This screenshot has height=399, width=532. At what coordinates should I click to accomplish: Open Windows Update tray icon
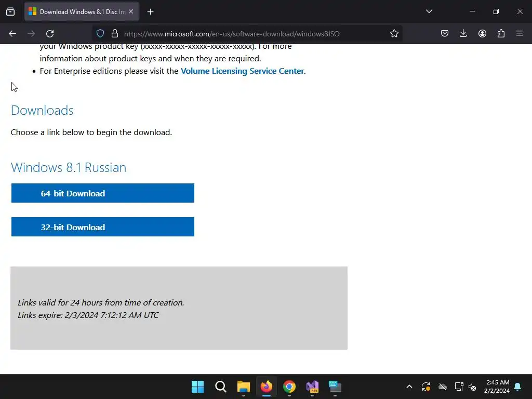click(x=426, y=387)
